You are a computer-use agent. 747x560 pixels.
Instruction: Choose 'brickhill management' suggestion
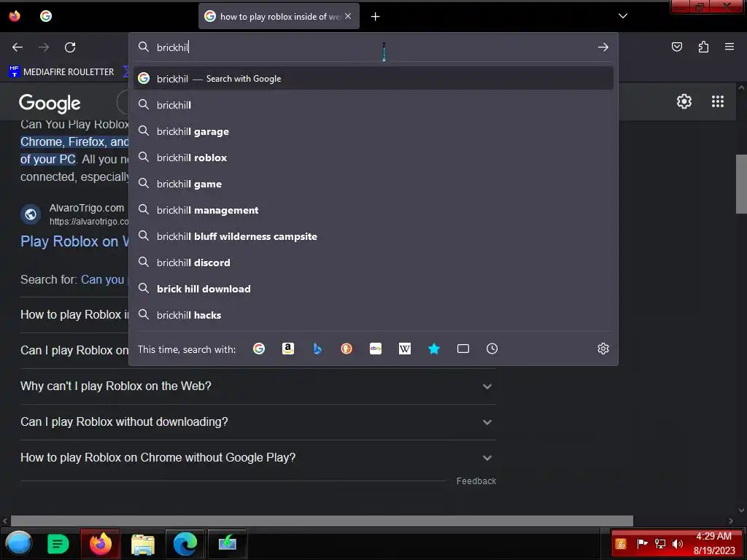tap(373, 210)
